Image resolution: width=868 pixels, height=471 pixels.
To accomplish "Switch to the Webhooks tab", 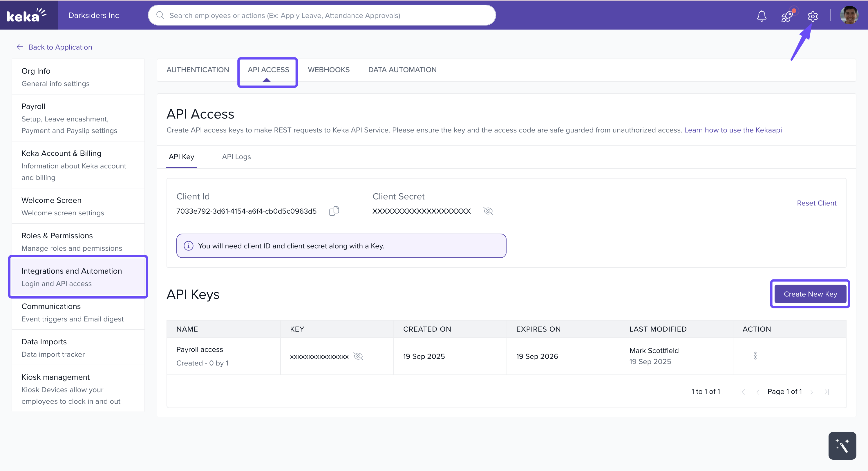I will point(328,70).
